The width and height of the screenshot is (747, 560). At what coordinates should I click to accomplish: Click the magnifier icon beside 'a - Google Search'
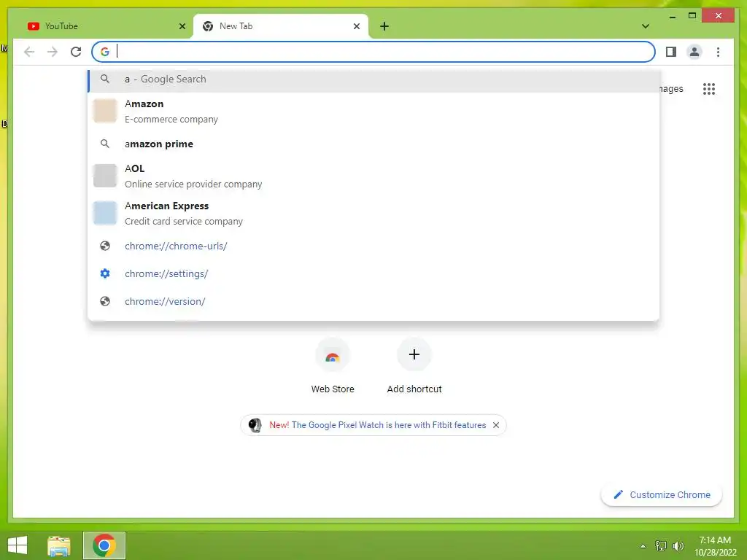pyautogui.click(x=105, y=79)
